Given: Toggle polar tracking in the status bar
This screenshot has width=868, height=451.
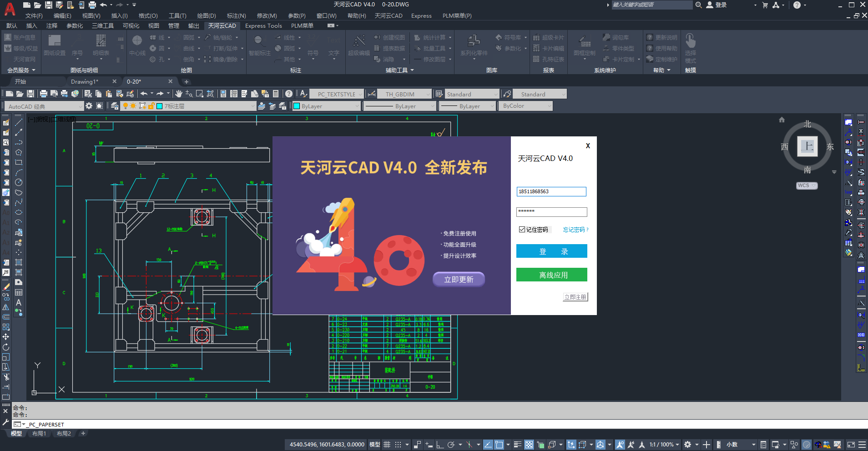Looking at the screenshot, I should pyautogui.click(x=451, y=445).
